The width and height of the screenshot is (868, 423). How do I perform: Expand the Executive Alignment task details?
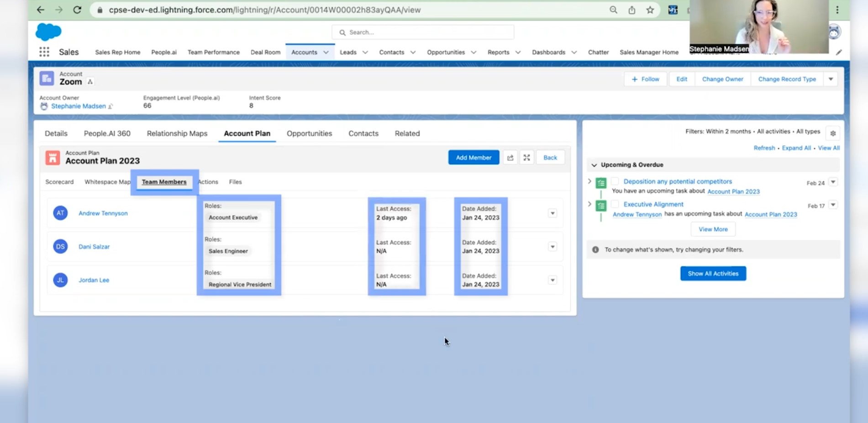coord(589,204)
